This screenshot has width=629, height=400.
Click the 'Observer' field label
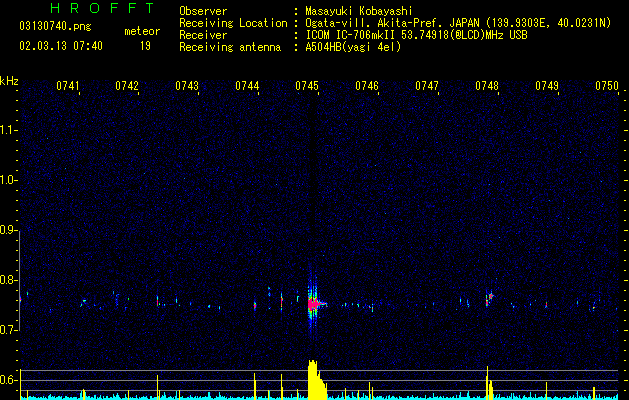coord(203,11)
